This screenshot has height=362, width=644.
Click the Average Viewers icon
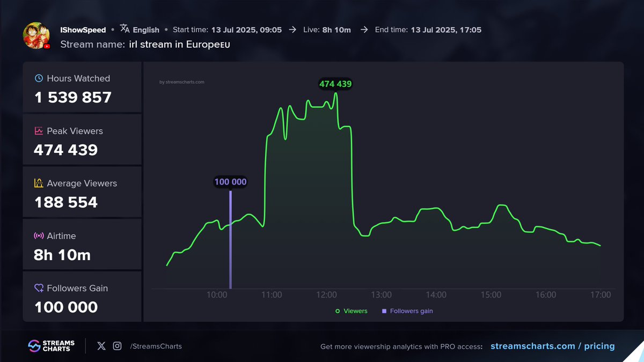coord(39,183)
